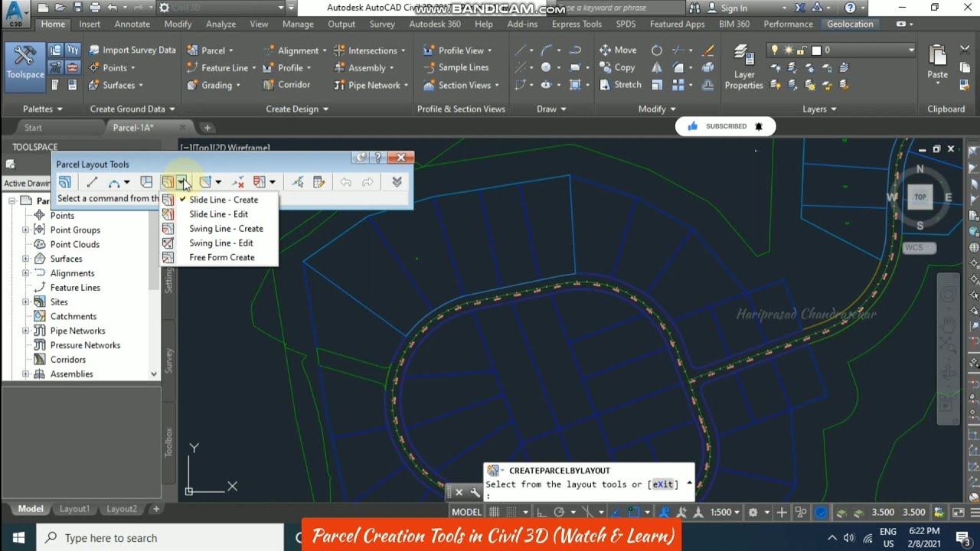Click the TOP face of the ViewCube
Screen dimensions: 980x551
920,197
